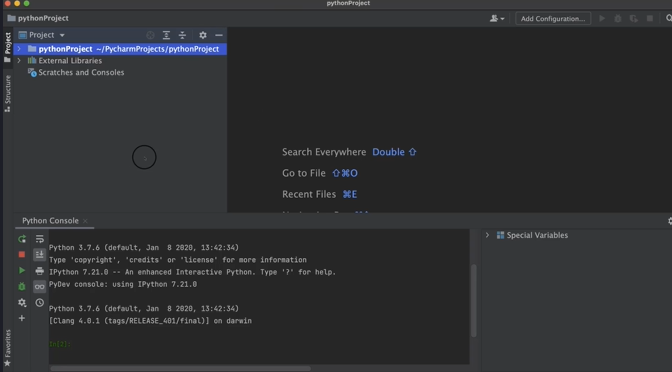This screenshot has height=372, width=672.
Task: Toggle soft-wrap in console
Action: [x=39, y=239]
